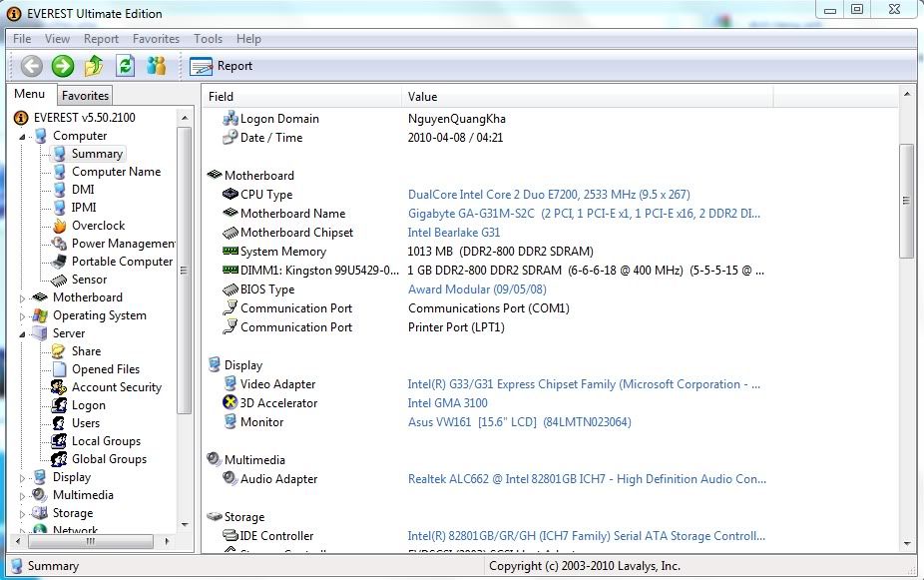Click the right pane scroll down arrow
This screenshot has width=924, height=580.
pyautogui.click(x=906, y=543)
